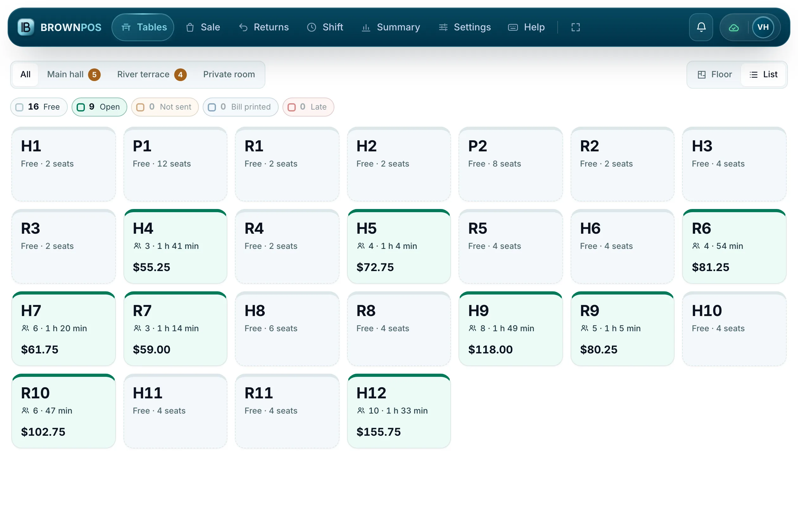Open table P2 with 8 seats
This screenshot has height=532, width=798.
tap(510, 164)
